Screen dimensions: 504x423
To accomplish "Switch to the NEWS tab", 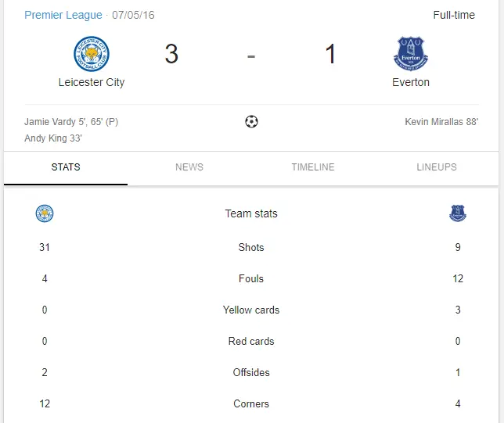I will (189, 167).
